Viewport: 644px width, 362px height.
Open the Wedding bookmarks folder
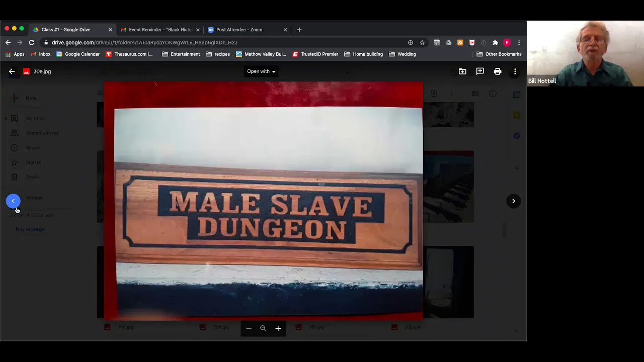tap(401, 54)
